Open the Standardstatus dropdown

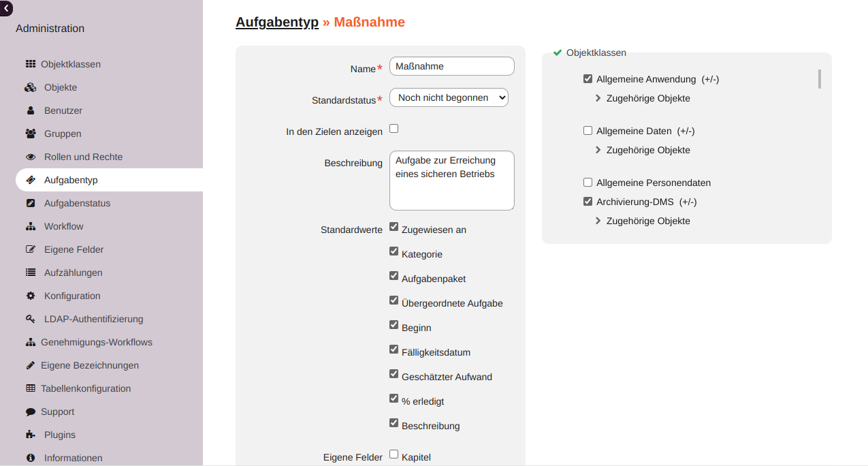click(449, 97)
